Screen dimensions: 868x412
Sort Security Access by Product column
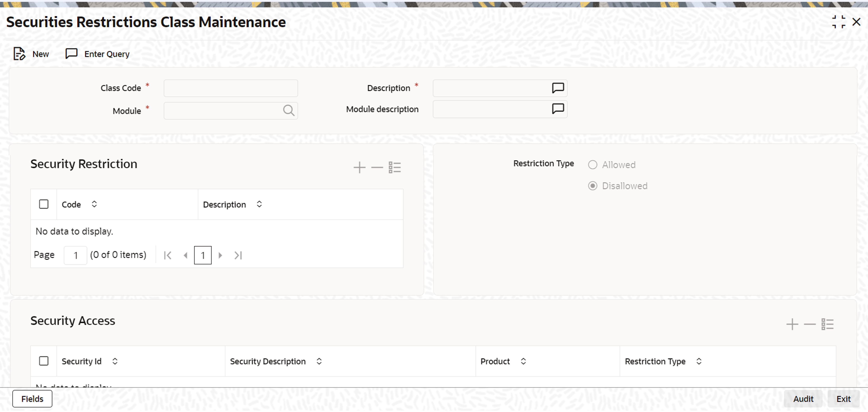[x=523, y=361]
